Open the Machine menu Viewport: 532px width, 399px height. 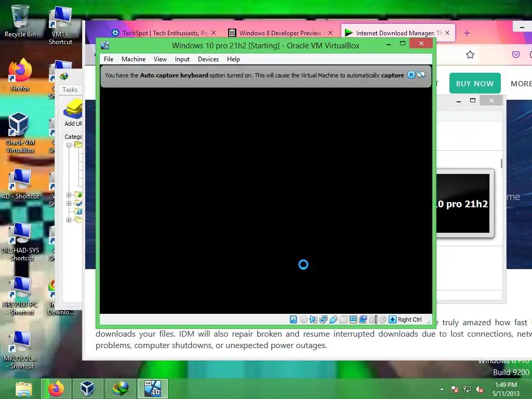tap(134, 59)
